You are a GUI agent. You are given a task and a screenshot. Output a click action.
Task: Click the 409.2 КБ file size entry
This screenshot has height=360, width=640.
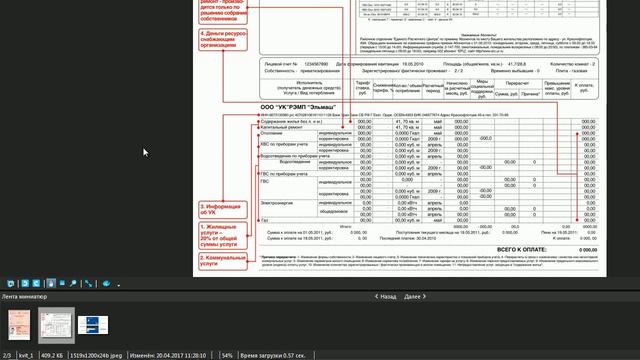tap(52, 356)
